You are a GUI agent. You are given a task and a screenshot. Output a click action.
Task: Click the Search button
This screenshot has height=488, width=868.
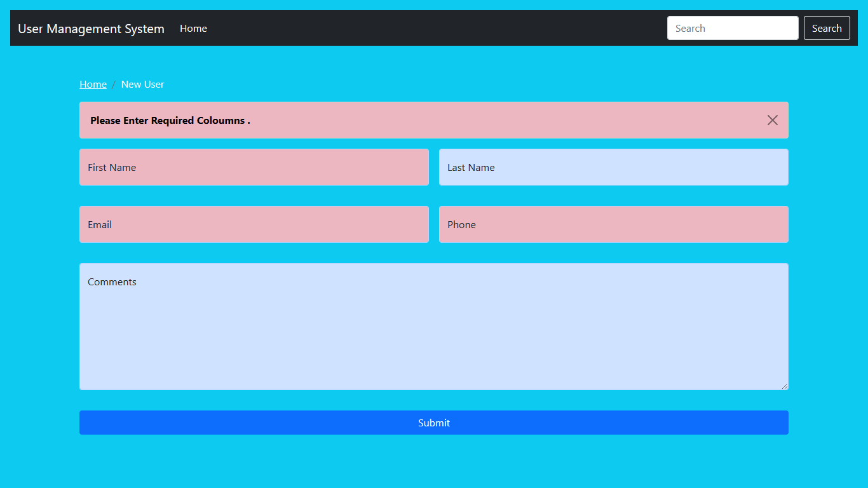827,28
